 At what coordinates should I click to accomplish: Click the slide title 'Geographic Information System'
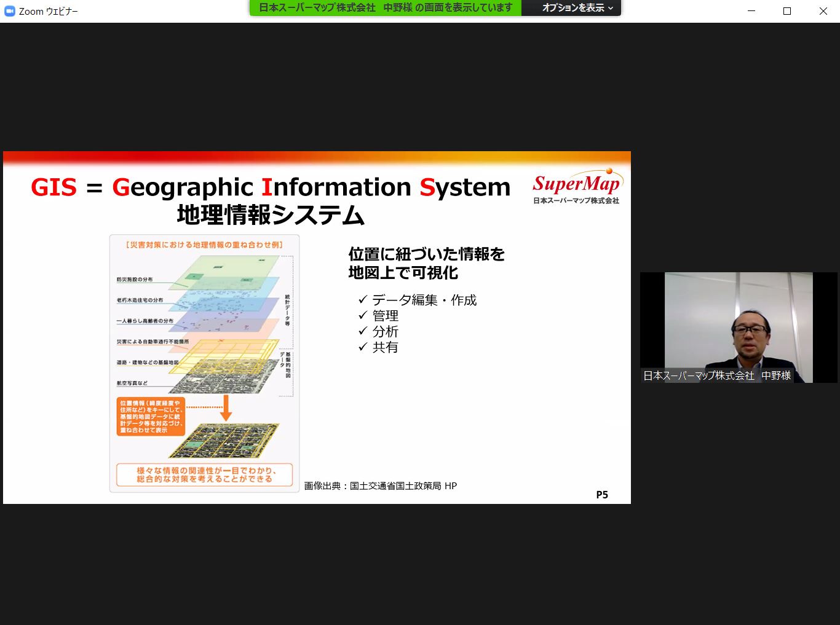[x=311, y=187]
